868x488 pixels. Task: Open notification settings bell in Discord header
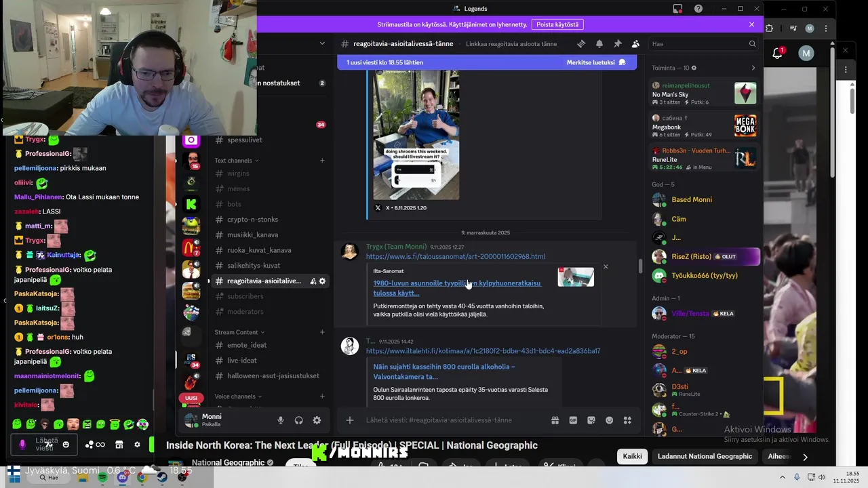(x=599, y=43)
